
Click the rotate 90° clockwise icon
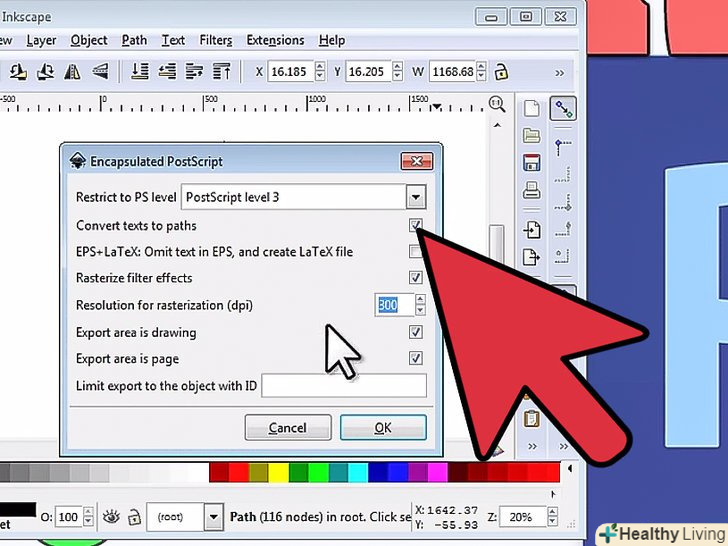tap(45, 72)
